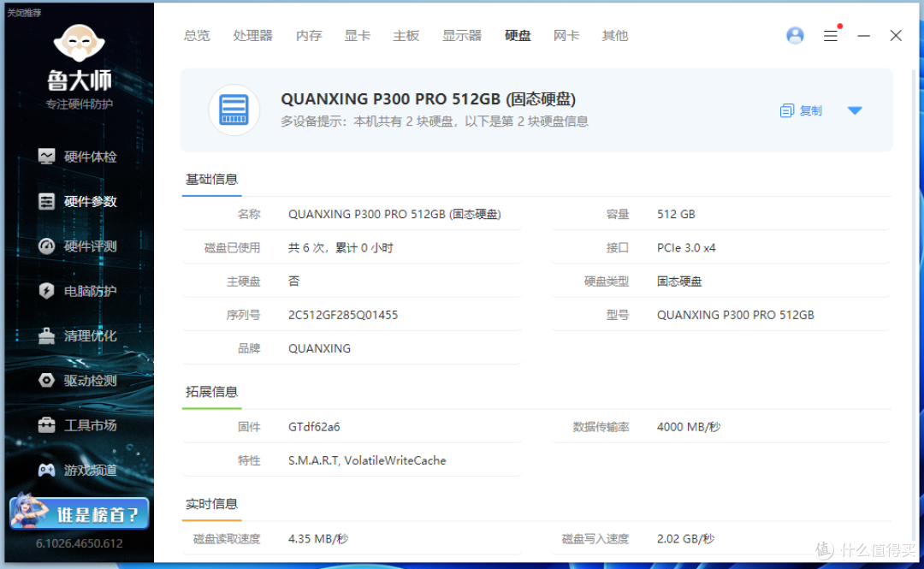Click disk usage 共 6 次，累计 0 小时
This screenshot has height=569, width=924.
coord(341,247)
